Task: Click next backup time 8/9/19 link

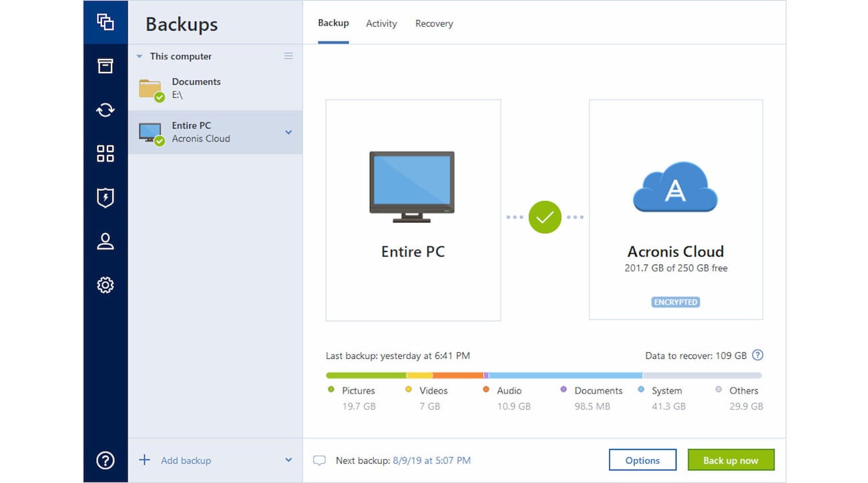Action: (x=432, y=460)
